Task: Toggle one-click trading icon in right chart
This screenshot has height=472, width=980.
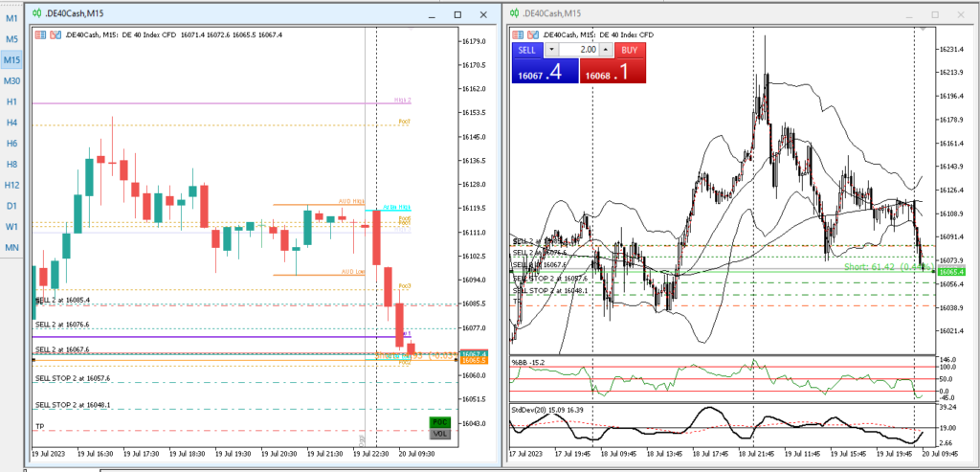Action: click(x=533, y=35)
